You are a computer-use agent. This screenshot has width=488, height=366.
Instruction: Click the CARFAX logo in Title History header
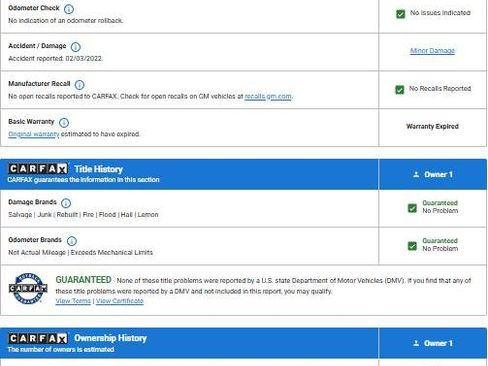(38, 169)
